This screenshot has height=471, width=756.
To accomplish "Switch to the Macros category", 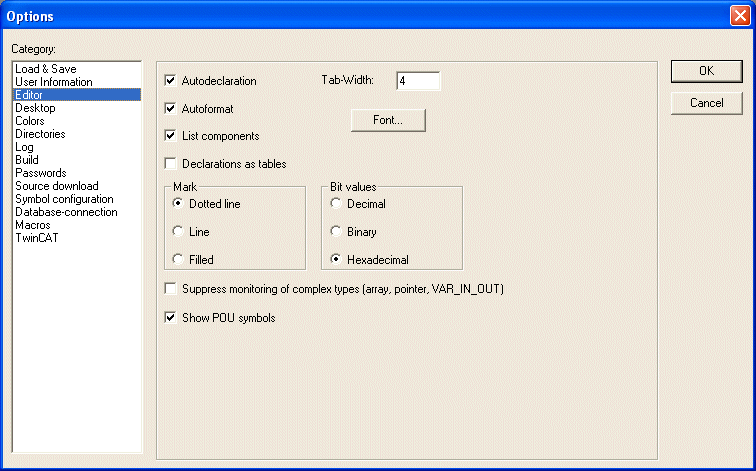I will 77,225.
